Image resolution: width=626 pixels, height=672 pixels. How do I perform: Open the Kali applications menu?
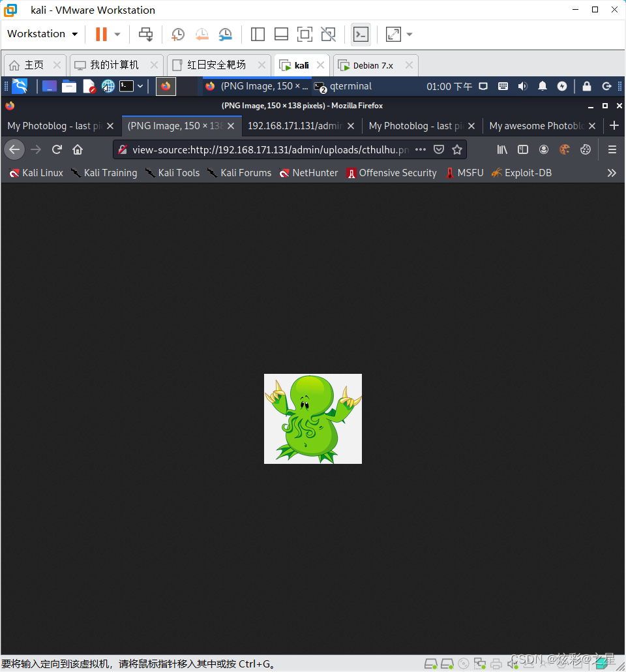[x=20, y=86]
